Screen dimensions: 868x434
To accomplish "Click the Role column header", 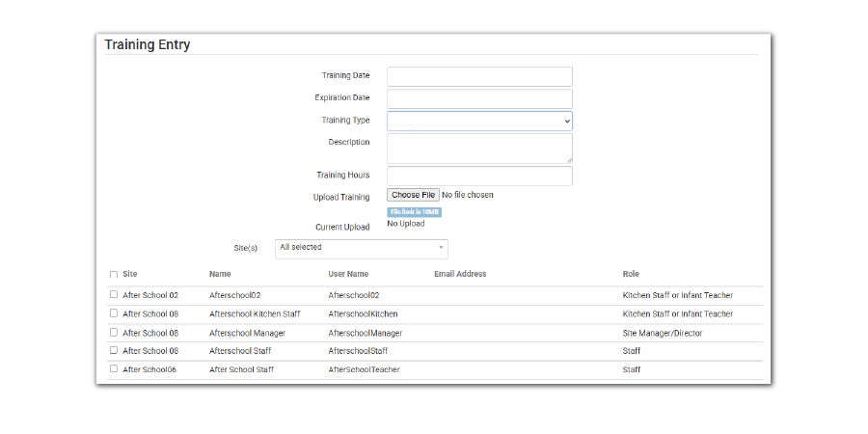I will (x=631, y=275).
